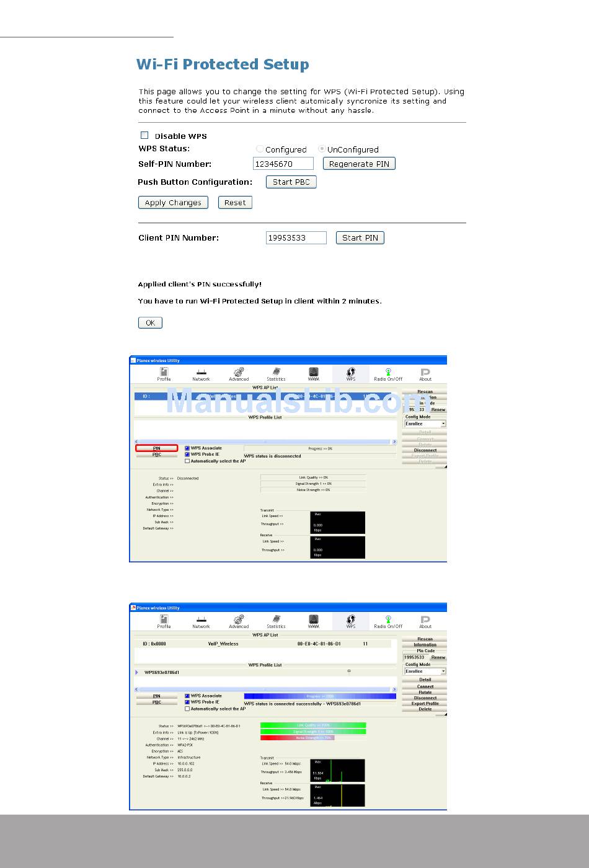589x868 pixels.
Task: Click the Detail button in connected window
Action: (425, 680)
